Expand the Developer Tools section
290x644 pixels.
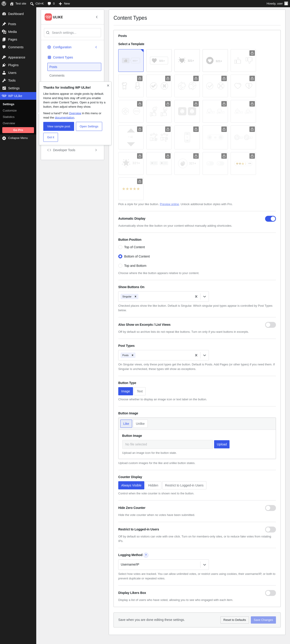(72, 150)
